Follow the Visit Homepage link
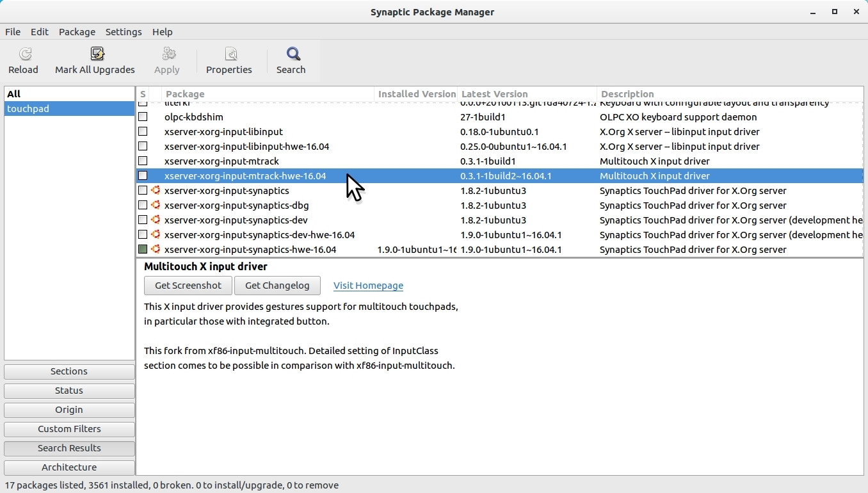 coord(368,286)
